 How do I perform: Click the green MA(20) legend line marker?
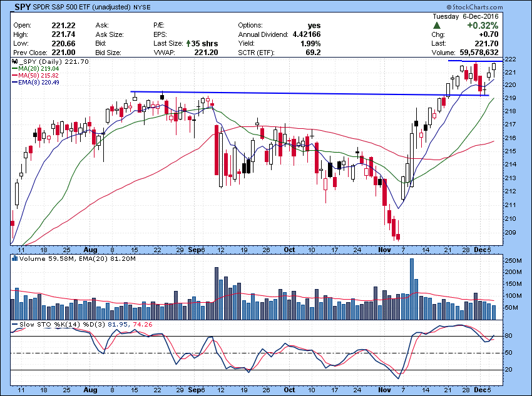[x=14, y=68]
